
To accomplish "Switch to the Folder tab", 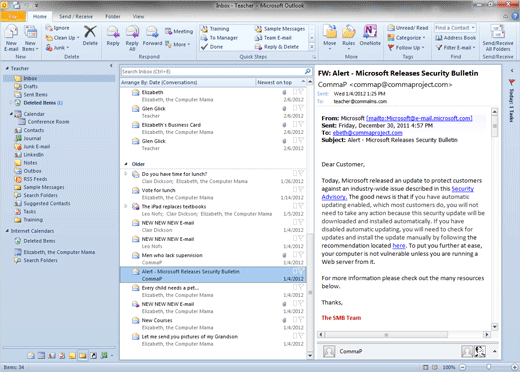I will 113,16.
